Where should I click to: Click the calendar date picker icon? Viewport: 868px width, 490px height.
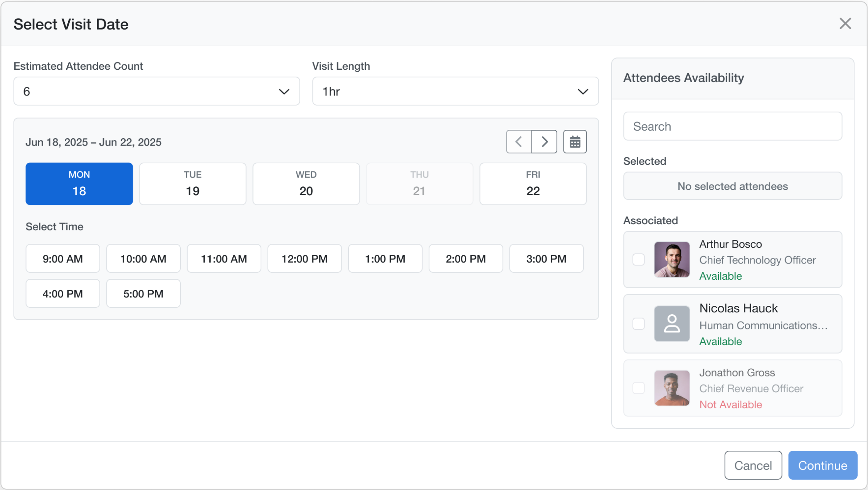pos(575,142)
